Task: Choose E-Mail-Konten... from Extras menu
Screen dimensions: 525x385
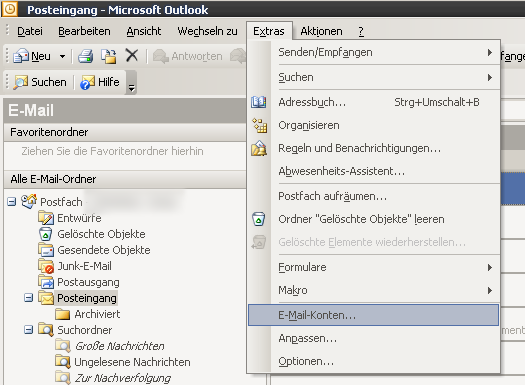Action: [373, 315]
